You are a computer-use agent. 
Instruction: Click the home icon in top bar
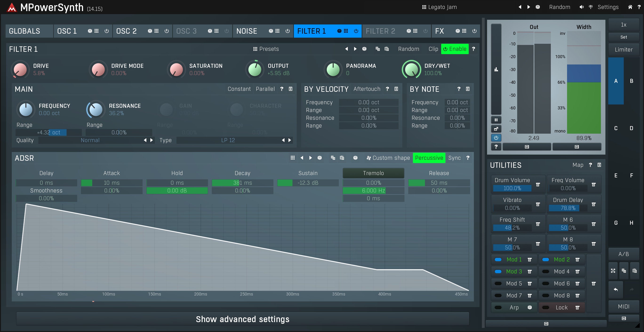click(x=630, y=7)
